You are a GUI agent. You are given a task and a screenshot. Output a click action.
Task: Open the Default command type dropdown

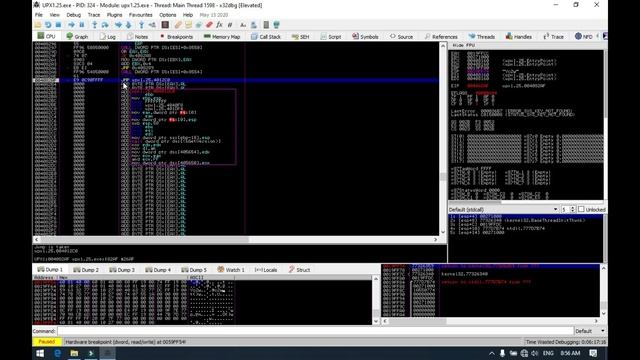click(590, 331)
